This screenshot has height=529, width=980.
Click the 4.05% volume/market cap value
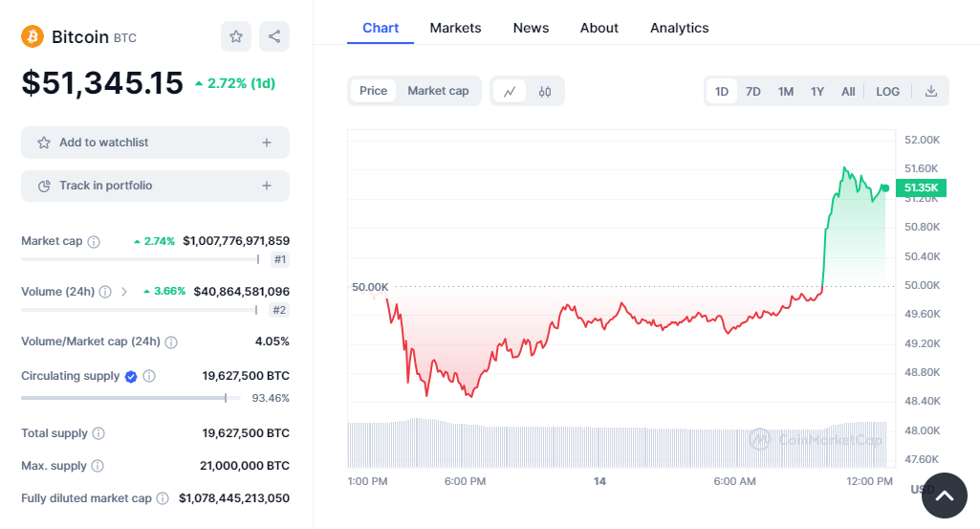click(x=272, y=342)
